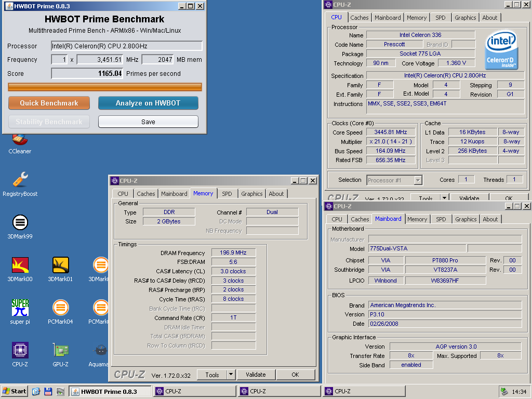This screenshot has height=399, width=532.
Task: Switch to the first CPU-Z taskbar button
Action: pos(195,391)
